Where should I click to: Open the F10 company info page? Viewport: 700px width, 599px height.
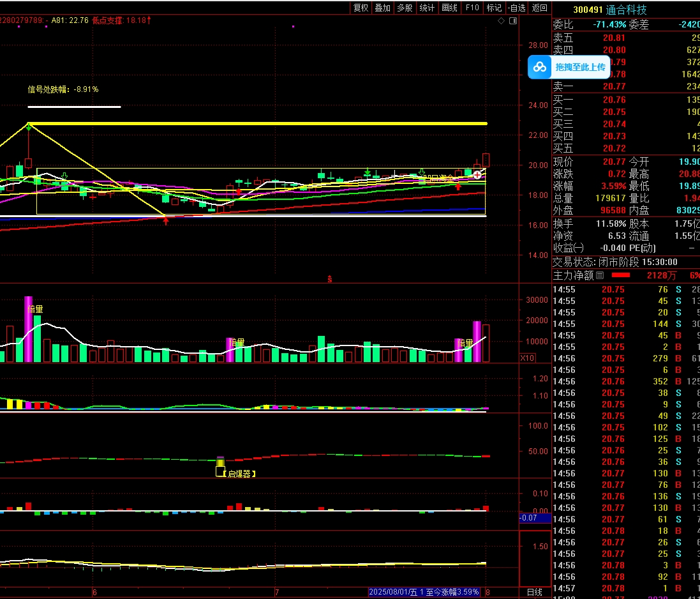(x=472, y=8)
